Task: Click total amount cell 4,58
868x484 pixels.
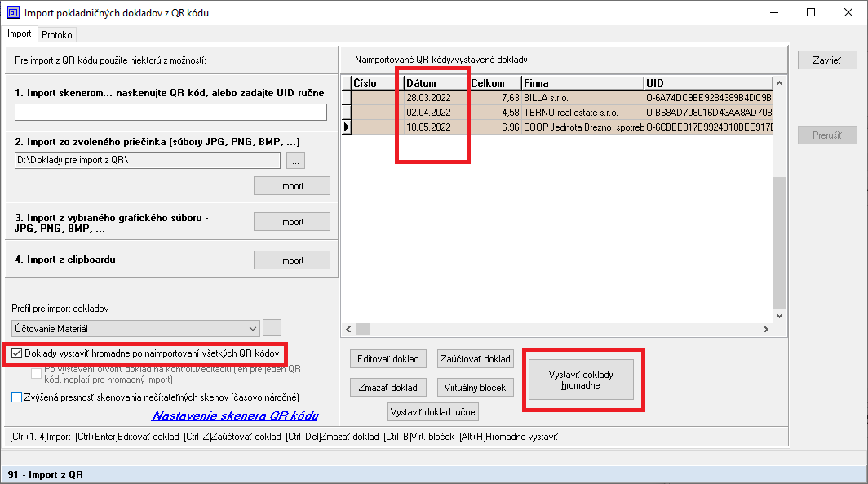Action: click(x=495, y=113)
